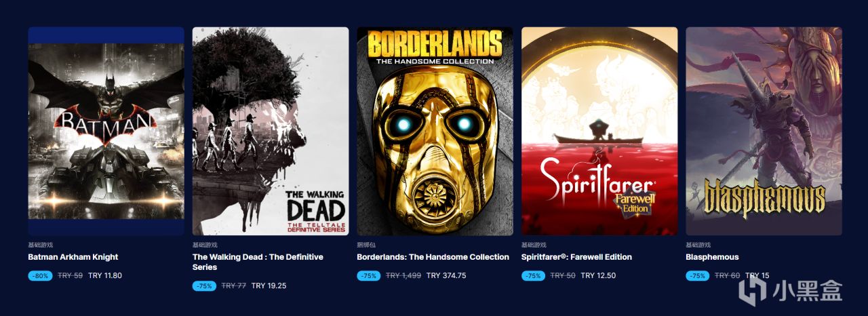Click the Blasphemous title link
The width and height of the screenshot is (868, 316).
click(x=712, y=257)
